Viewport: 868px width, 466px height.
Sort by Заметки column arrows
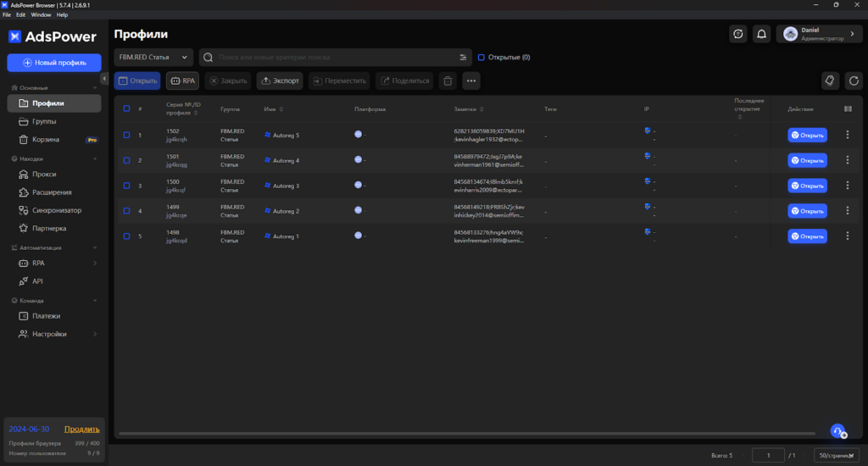click(x=481, y=109)
